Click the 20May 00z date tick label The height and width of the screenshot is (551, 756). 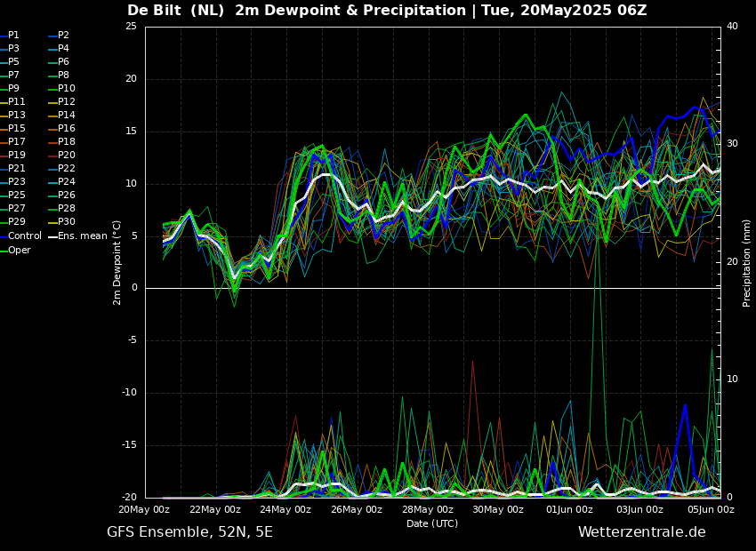click(x=145, y=509)
